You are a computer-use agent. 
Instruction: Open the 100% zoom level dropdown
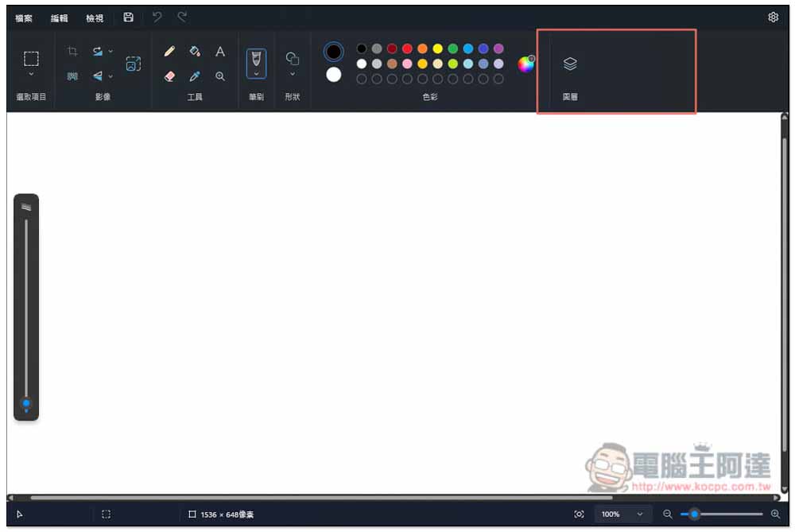(x=622, y=515)
